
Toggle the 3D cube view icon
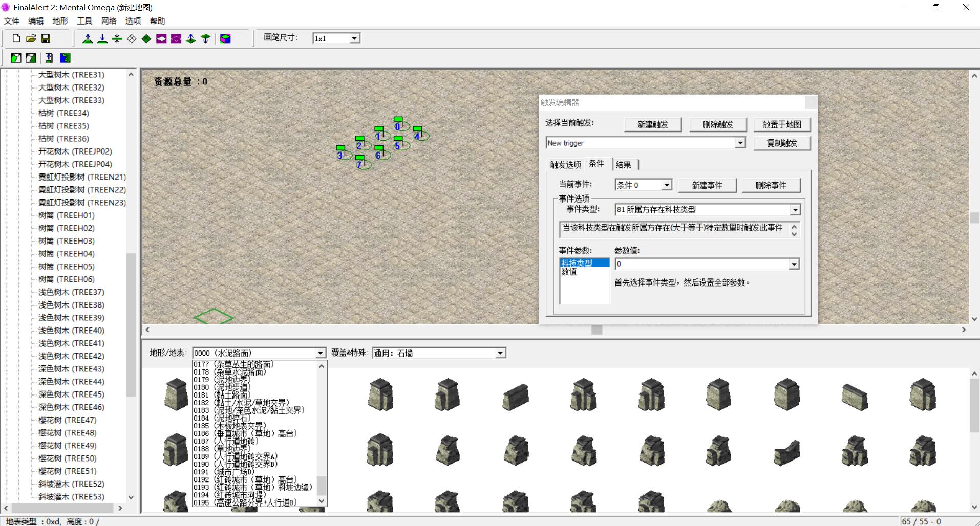point(225,38)
